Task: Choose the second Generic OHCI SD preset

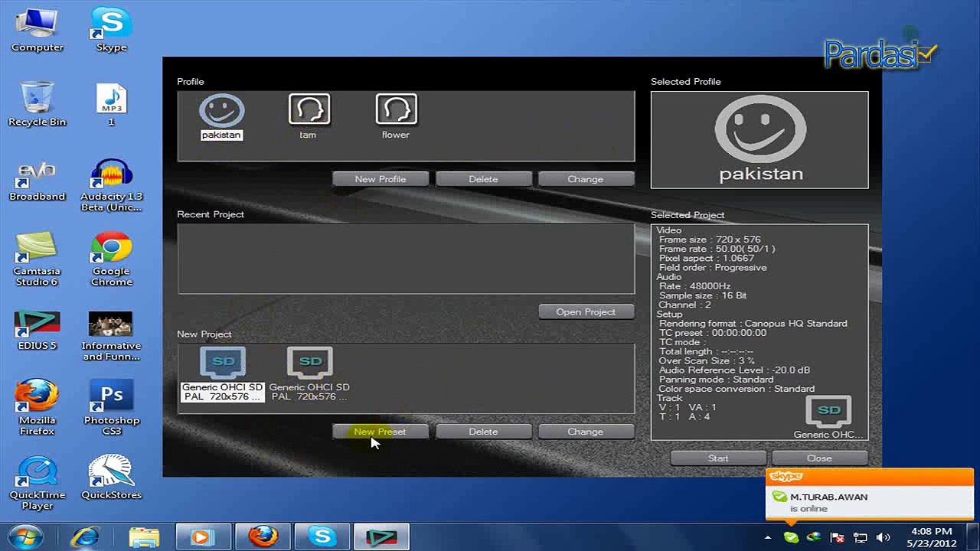Action: tap(309, 374)
